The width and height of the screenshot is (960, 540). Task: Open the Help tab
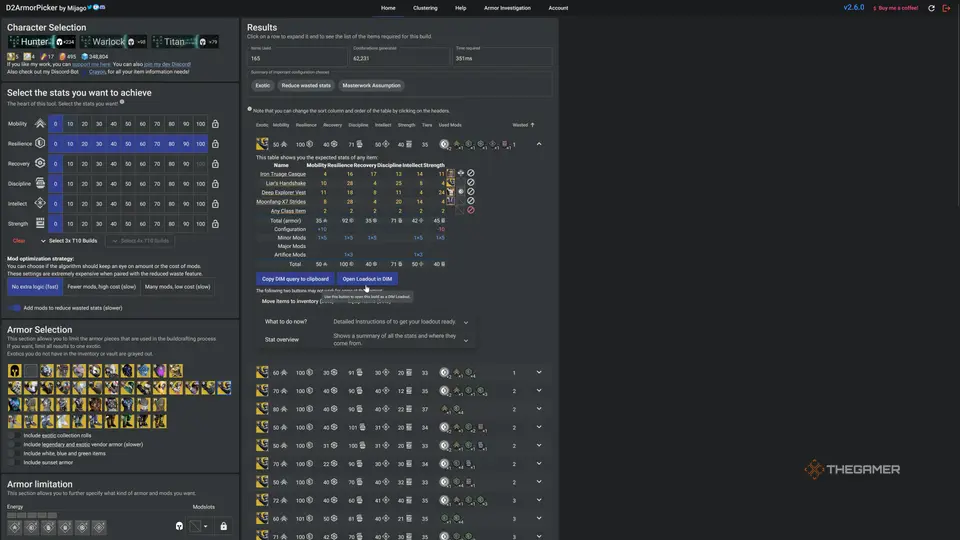click(x=460, y=8)
